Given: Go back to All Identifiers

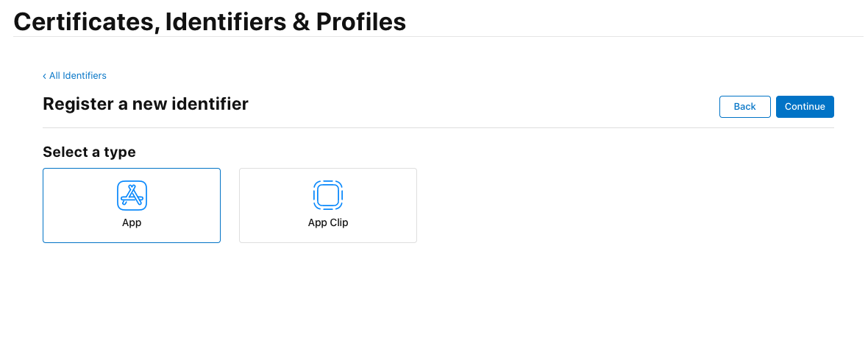Looking at the screenshot, I should (77, 76).
